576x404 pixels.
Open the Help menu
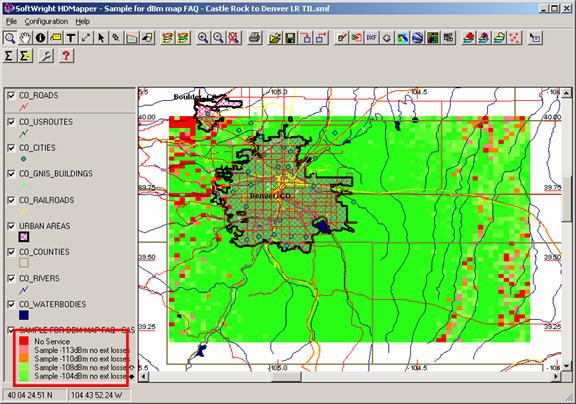(83, 21)
